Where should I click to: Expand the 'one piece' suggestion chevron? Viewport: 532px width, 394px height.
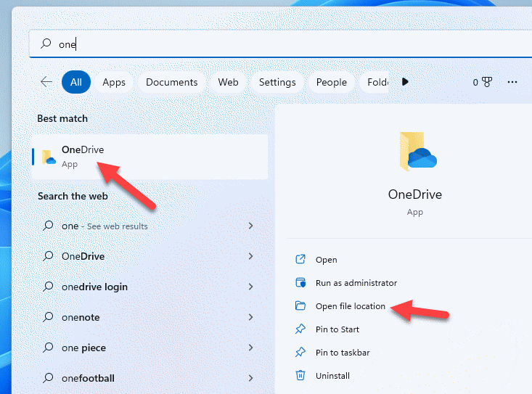[250, 348]
